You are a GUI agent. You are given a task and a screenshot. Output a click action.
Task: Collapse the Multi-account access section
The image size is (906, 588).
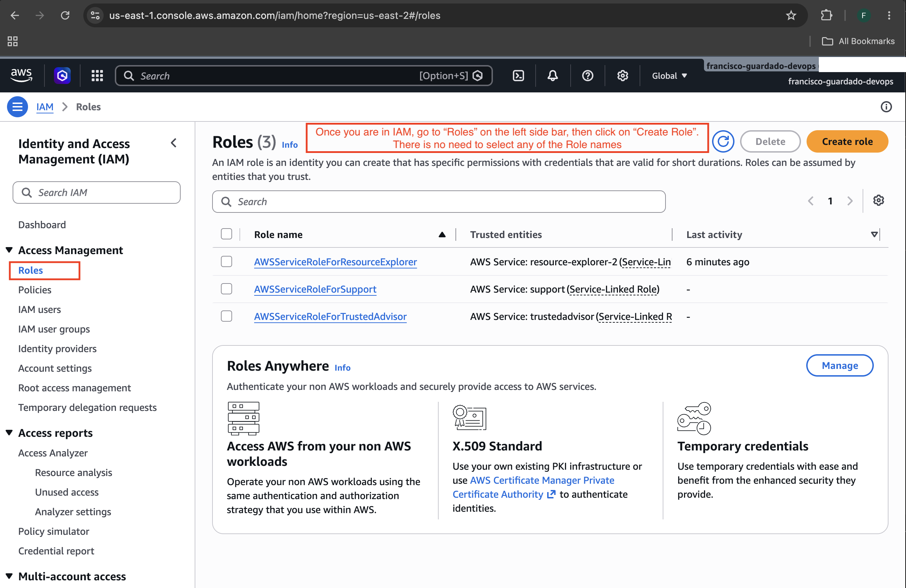[9, 576]
